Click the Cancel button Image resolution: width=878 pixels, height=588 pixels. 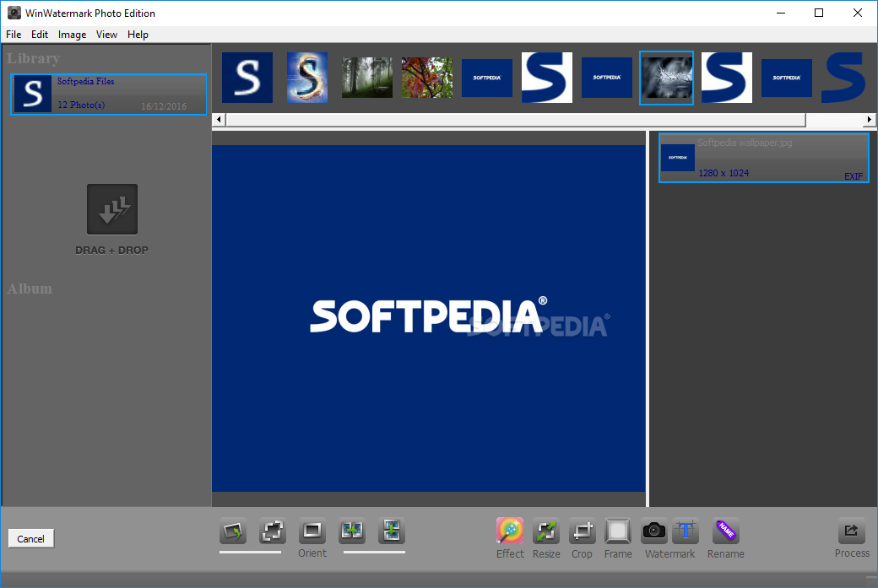click(x=30, y=539)
